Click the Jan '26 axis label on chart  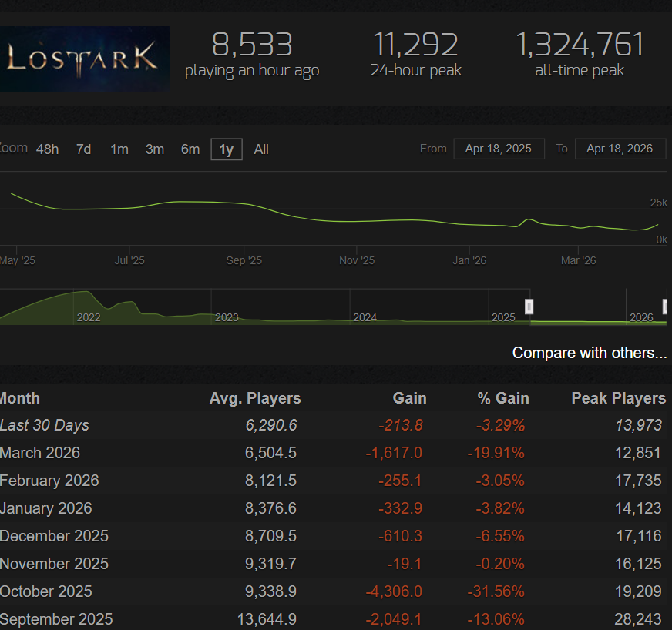pos(469,260)
